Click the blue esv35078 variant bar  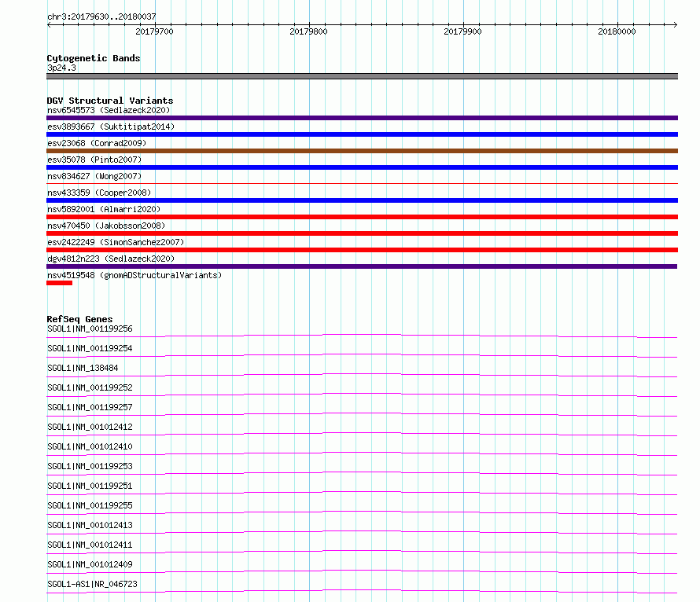click(x=362, y=167)
